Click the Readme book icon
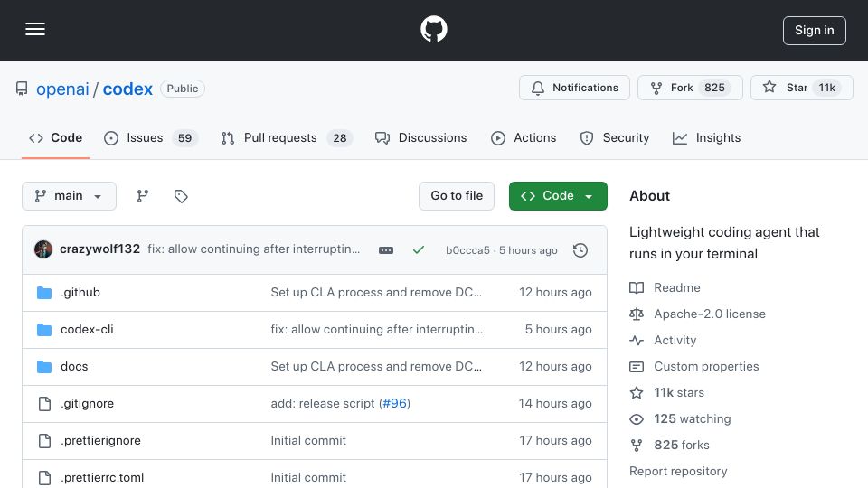 [x=637, y=287]
